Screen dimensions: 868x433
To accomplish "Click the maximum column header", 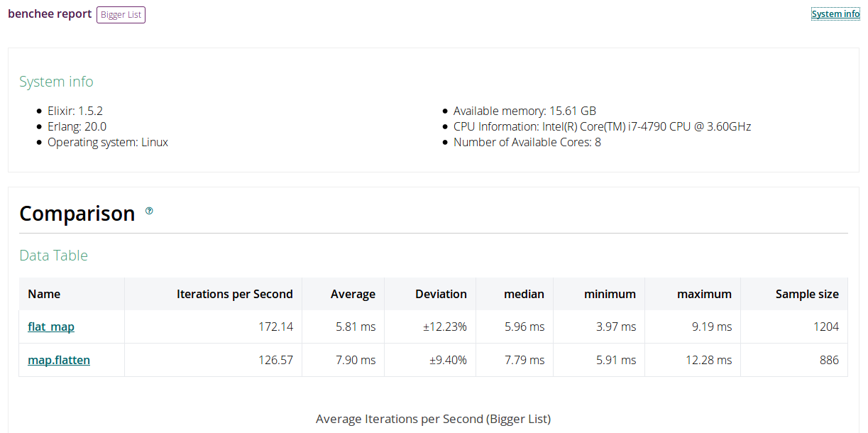I will pyautogui.click(x=704, y=294).
